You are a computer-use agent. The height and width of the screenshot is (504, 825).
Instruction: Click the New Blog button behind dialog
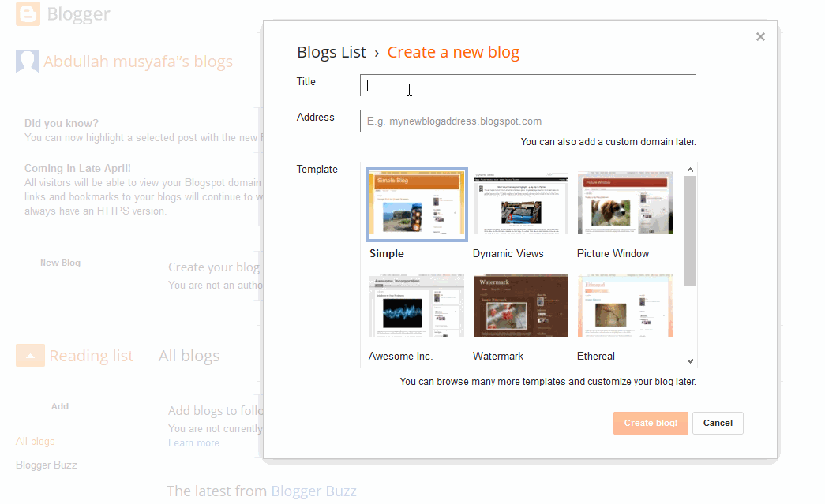click(61, 263)
